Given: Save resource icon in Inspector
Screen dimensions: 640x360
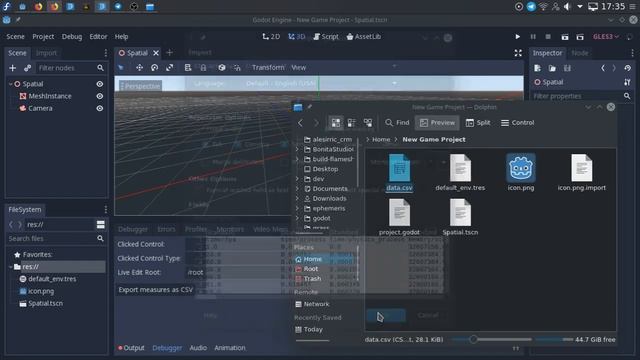Looking at the screenshot, I should tap(567, 68).
